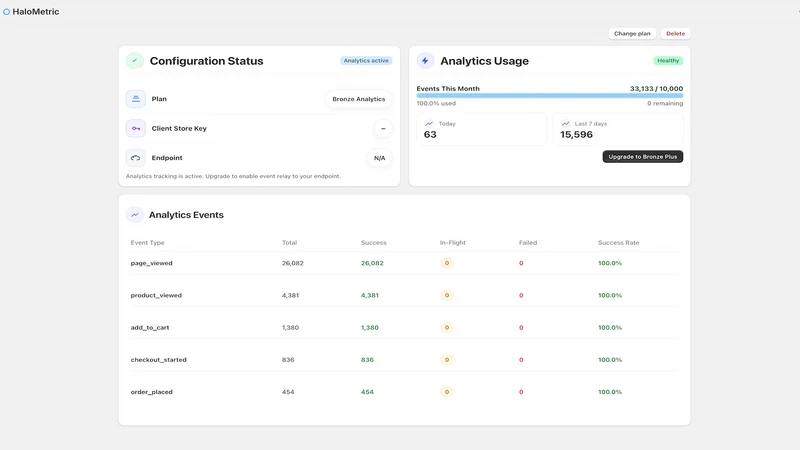The image size is (800, 450).
Task: Select the order_placed event row label
Action: [152, 392]
